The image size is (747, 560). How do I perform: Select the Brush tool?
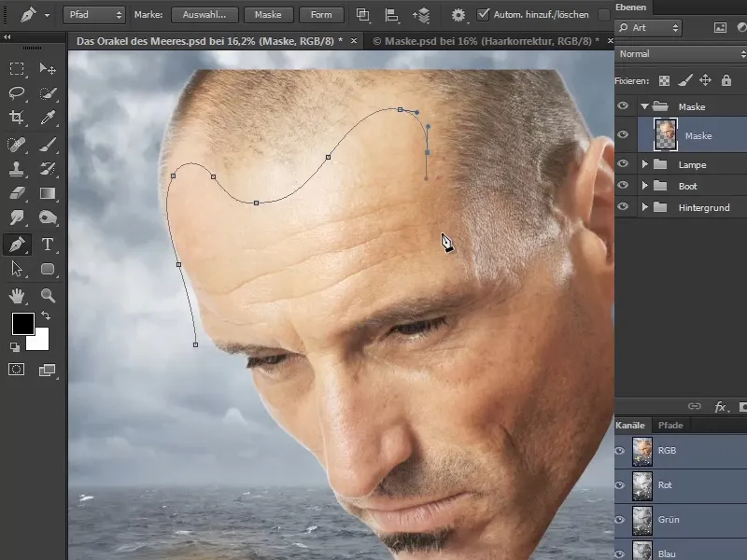coord(48,145)
